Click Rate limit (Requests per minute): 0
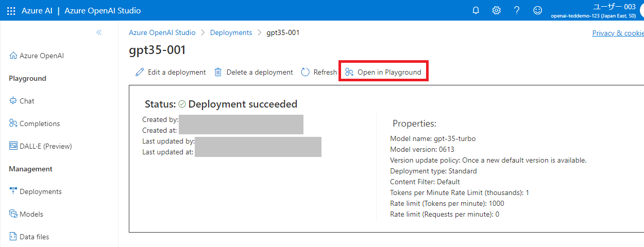The image size is (644, 247). click(445, 214)
